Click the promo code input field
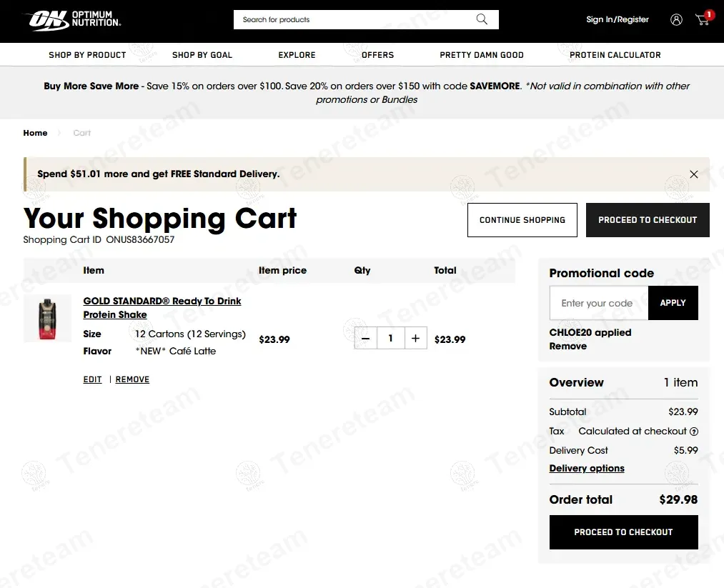This screenshot has height=588, width=724. click(x=599, y=303)
